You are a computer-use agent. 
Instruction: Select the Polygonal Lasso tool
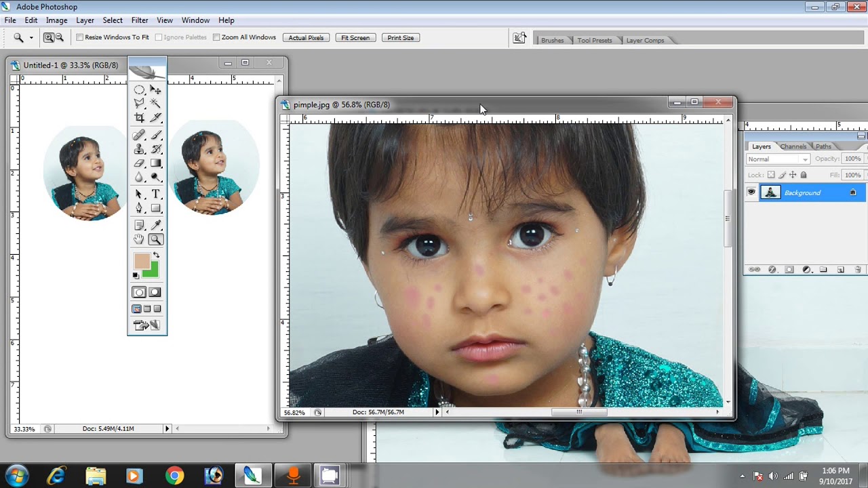(139, 104)
